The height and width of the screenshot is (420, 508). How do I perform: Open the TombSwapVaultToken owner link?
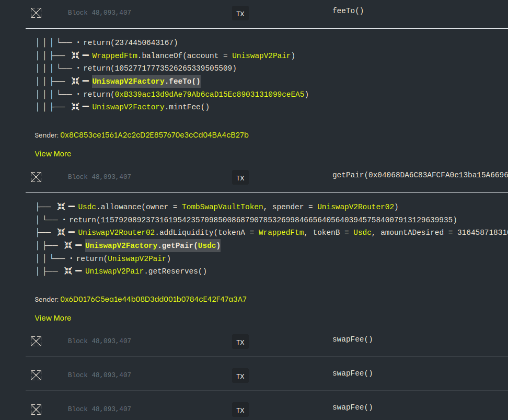pos(223,207)
